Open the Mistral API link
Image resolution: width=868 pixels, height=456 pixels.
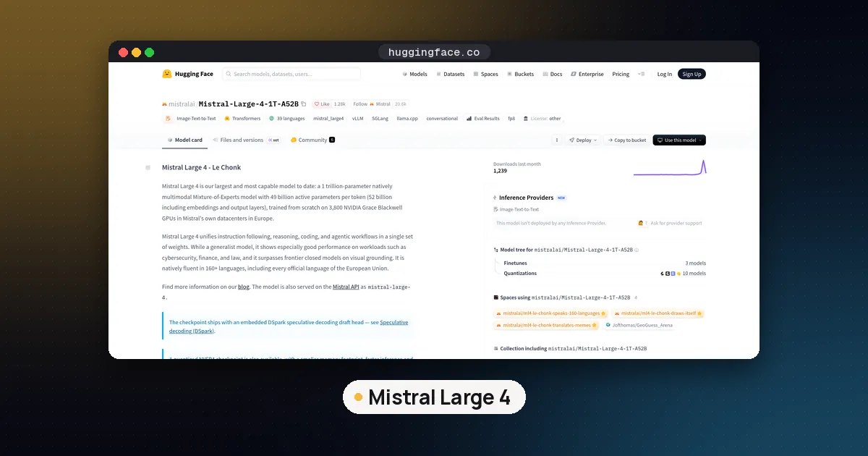point(346,287)
